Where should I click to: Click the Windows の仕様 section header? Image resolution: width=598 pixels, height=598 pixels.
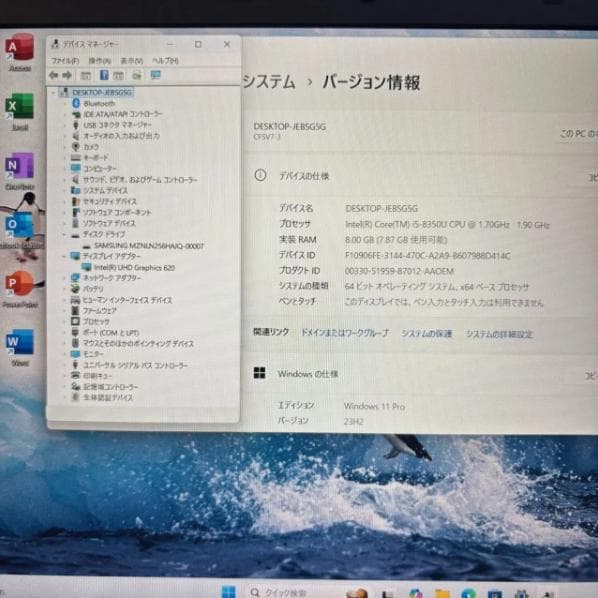[308, 374]
